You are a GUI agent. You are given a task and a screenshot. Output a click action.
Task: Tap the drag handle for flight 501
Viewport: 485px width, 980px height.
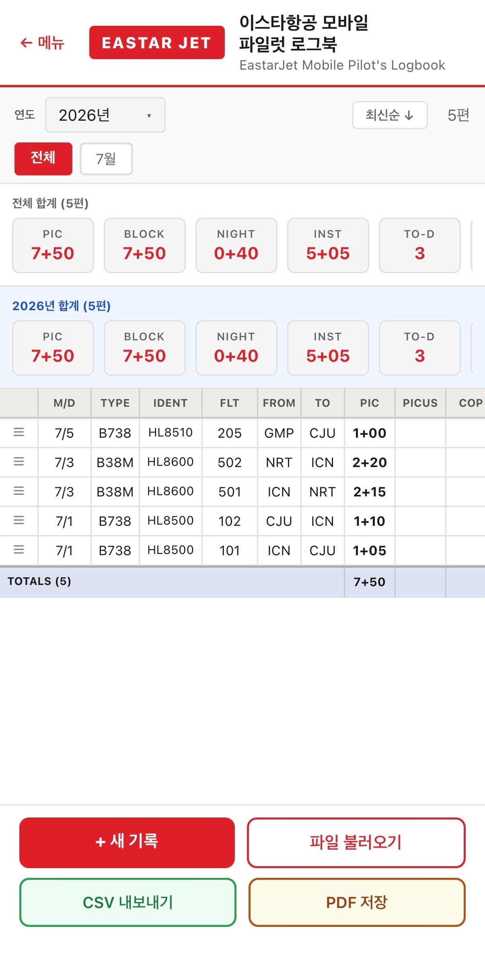click(19, 491)
